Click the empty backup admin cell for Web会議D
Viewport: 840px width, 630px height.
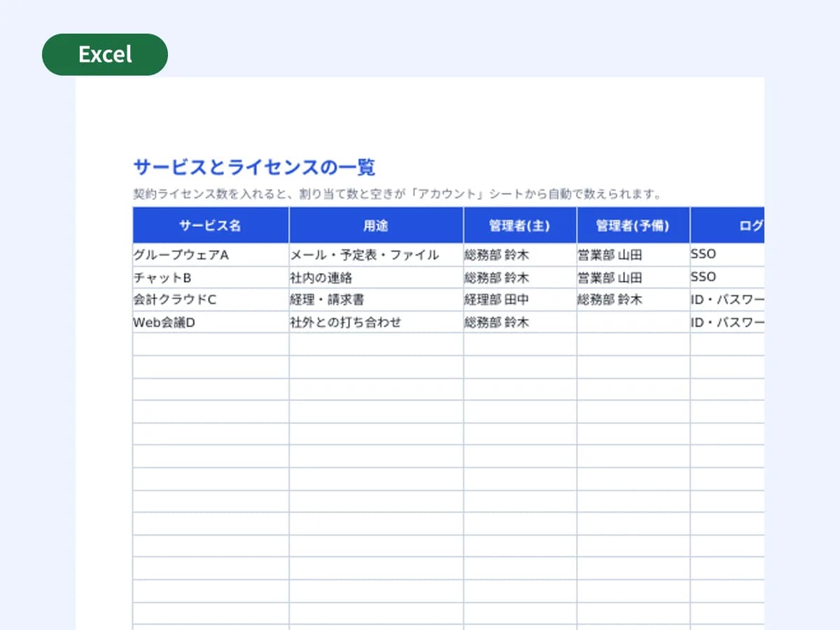coord(633,322)
